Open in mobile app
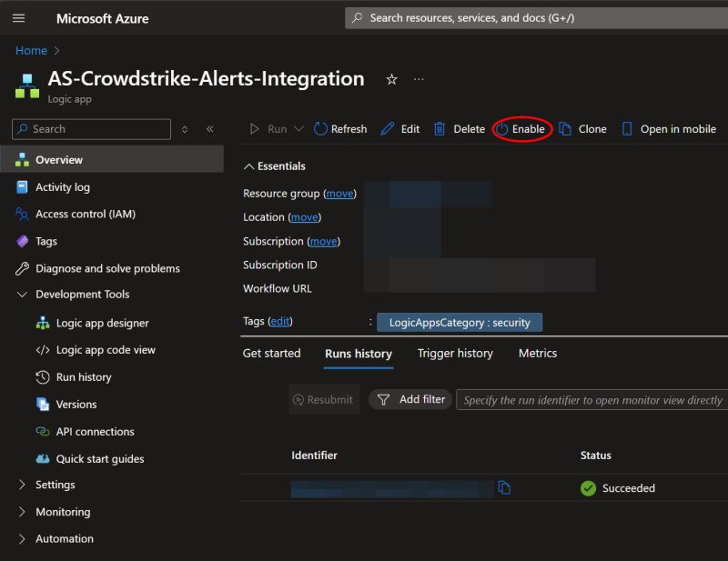The width and height of the screenshot is (728, 561). tap(669, 128)
